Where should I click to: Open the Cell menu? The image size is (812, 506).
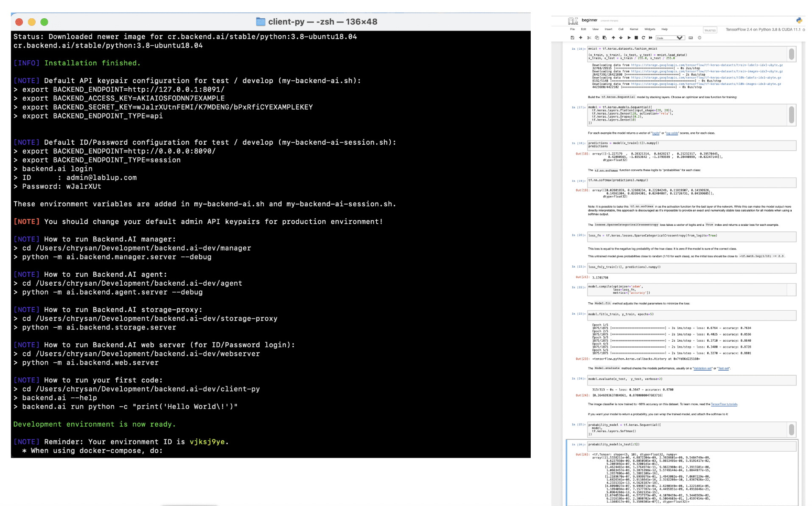click(x=621, y=29)
